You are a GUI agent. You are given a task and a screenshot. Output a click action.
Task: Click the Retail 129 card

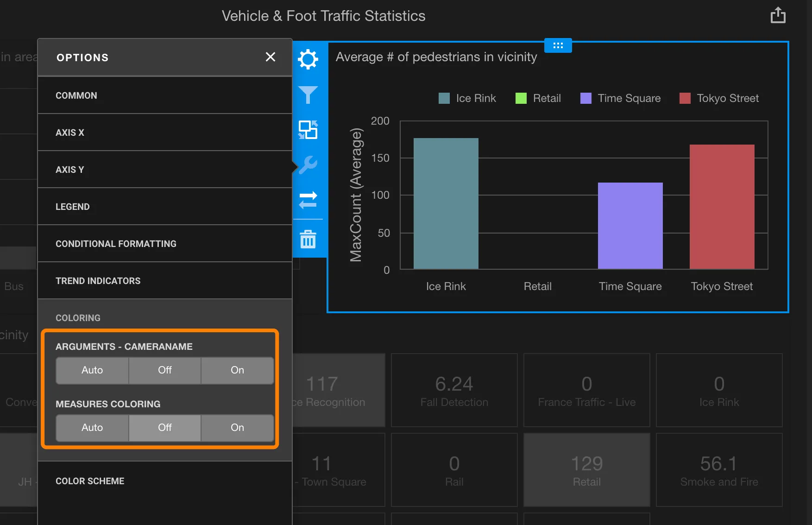[587, 470]
